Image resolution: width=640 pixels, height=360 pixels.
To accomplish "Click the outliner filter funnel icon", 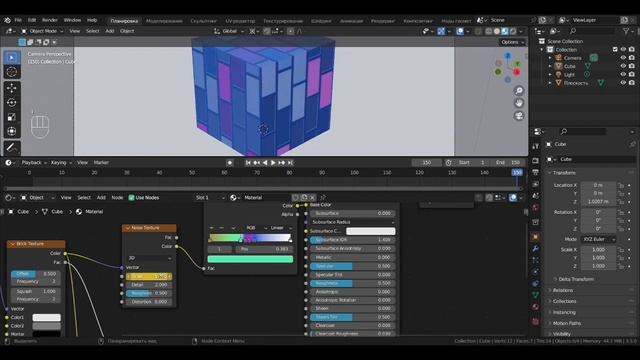I will (x=626, y=31).
